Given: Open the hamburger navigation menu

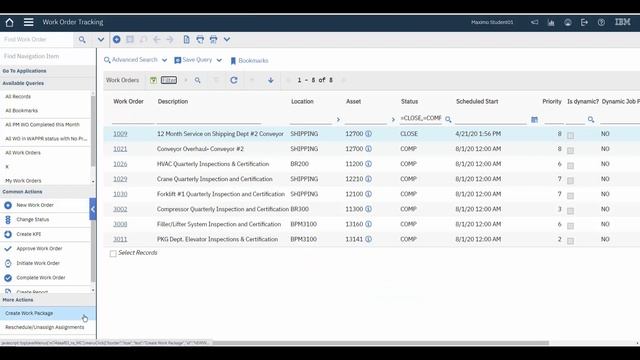Looking at the screenshot, I should click(29, 22).
